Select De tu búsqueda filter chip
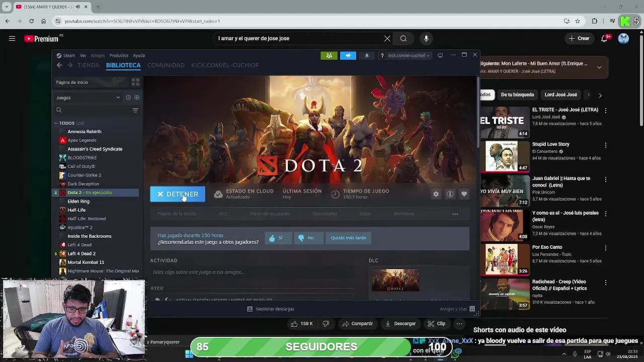The height and width of the screenshot is (362, 644). (x=517, y=95)
